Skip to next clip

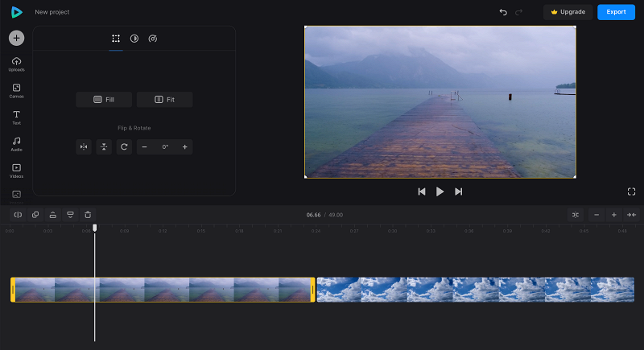click(458, 191)
